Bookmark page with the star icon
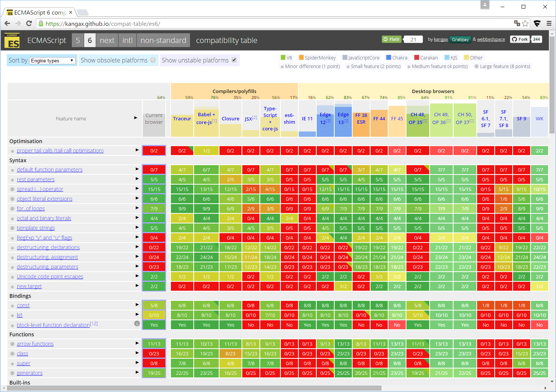The width and height of the screenshot is (556, 392). pyautogui.click(x=525, y=24)
